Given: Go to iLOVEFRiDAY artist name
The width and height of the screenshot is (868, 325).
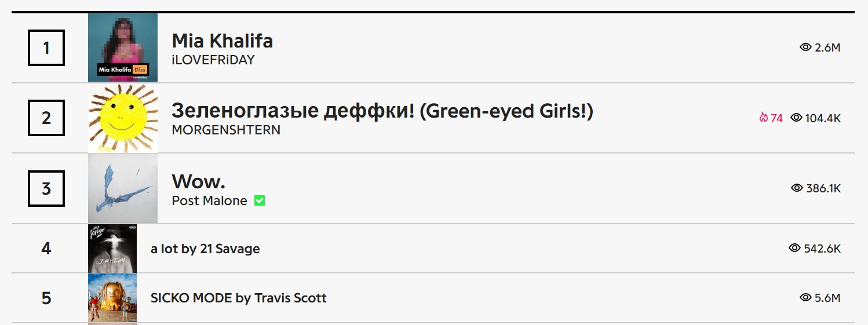Looking at the screenshot, I should (x=213, y=60).
